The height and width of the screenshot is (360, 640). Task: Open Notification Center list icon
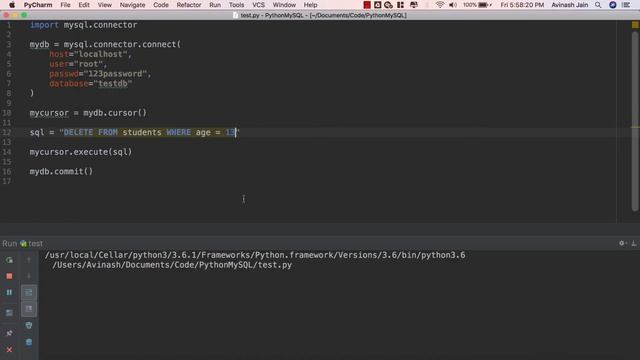coord(626,5)
